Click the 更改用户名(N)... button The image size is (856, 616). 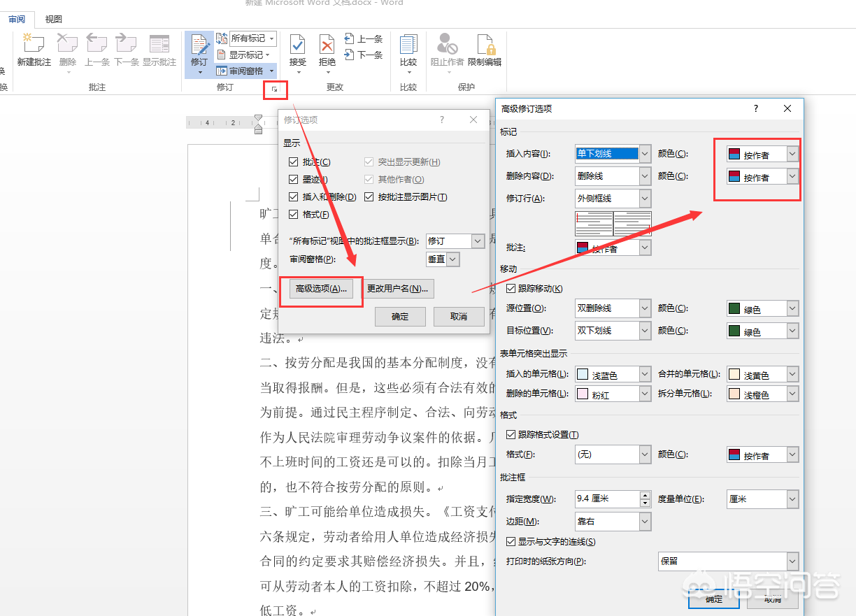[x=397, y=289]
